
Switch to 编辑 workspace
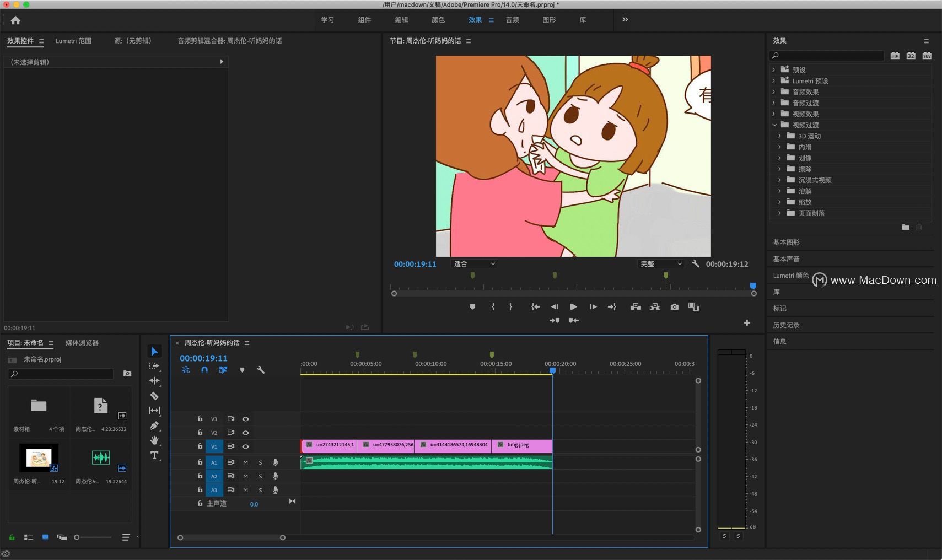click(x=401, y=20)
